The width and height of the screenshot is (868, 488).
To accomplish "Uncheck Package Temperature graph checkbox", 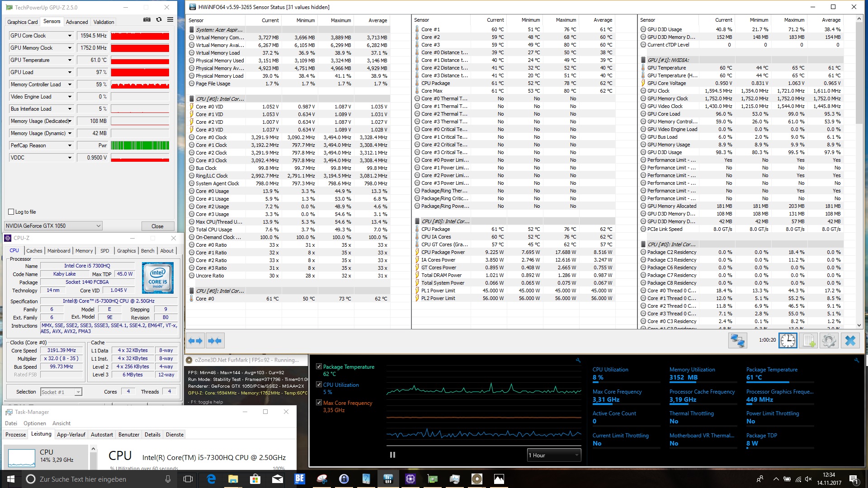I will point(319,367).
